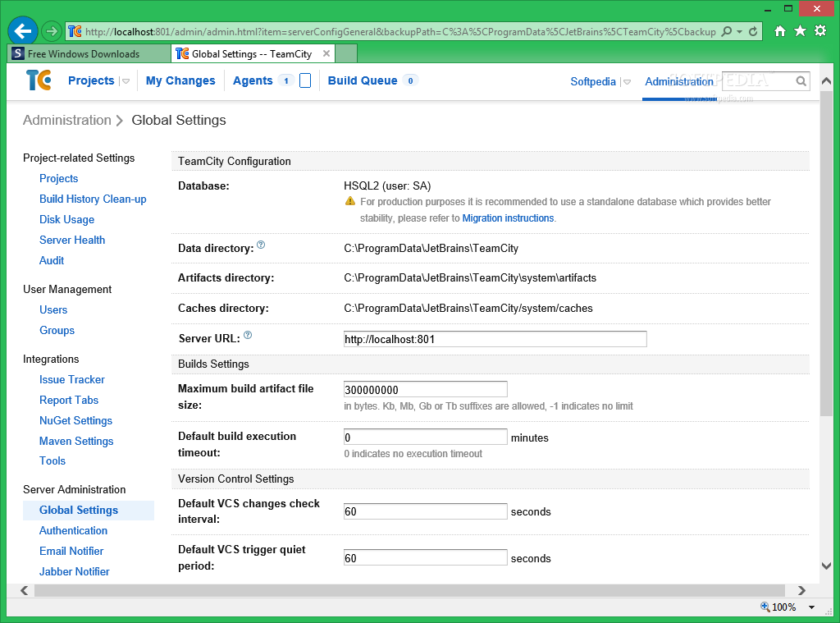840x623 pixels.
Task: Open the Users management page
Action: [53, 309]
